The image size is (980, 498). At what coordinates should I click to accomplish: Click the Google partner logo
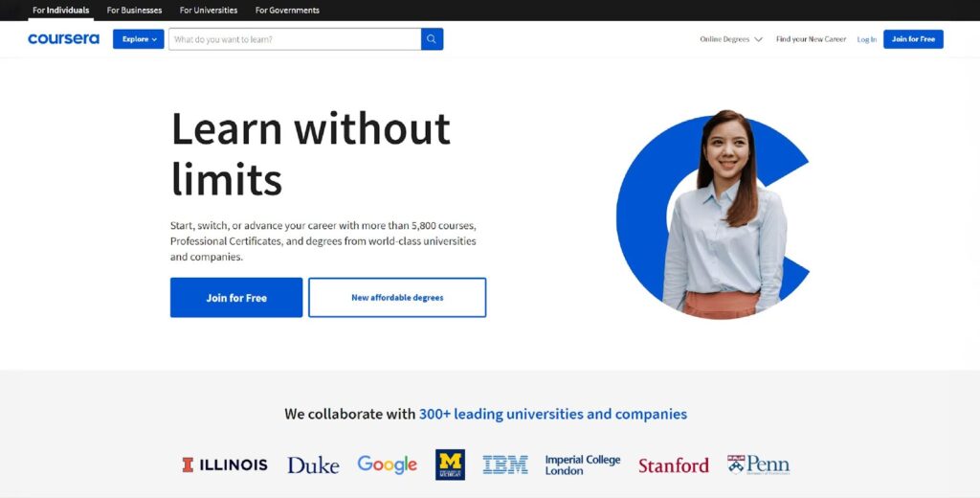click(387, 464)
